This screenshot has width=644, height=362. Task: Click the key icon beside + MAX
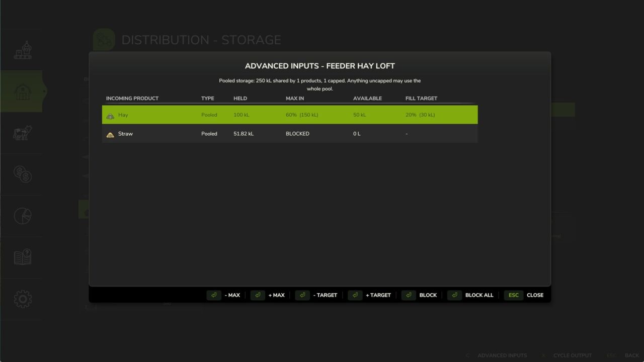[258, 295]
